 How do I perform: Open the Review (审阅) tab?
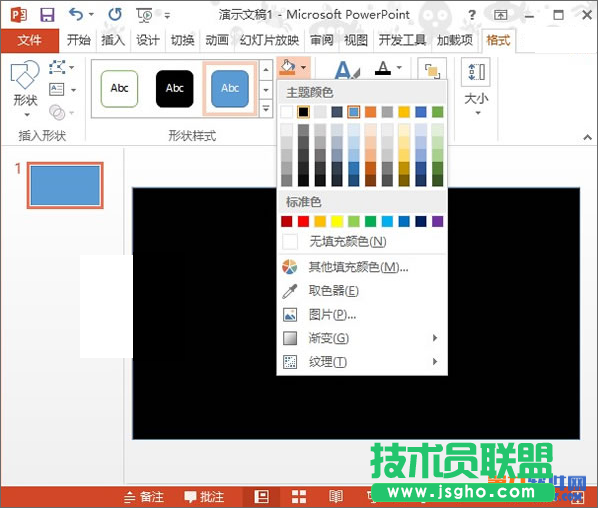tap(322, 40)
